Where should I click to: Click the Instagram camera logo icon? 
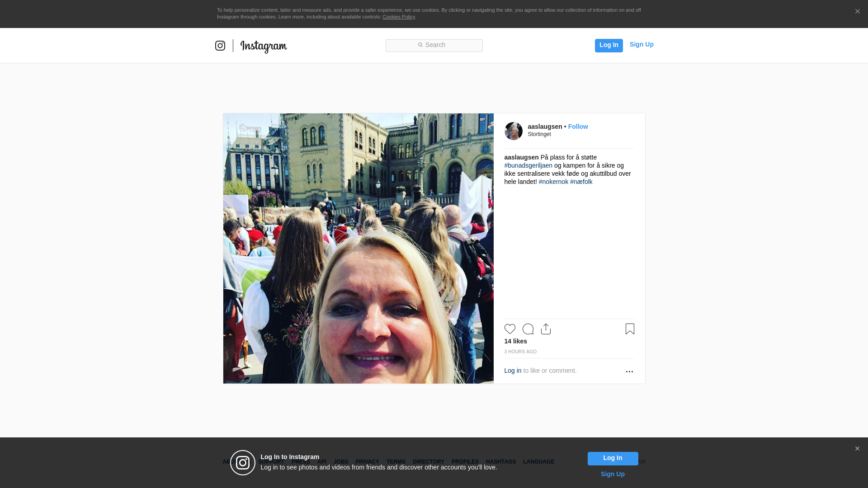220,46
